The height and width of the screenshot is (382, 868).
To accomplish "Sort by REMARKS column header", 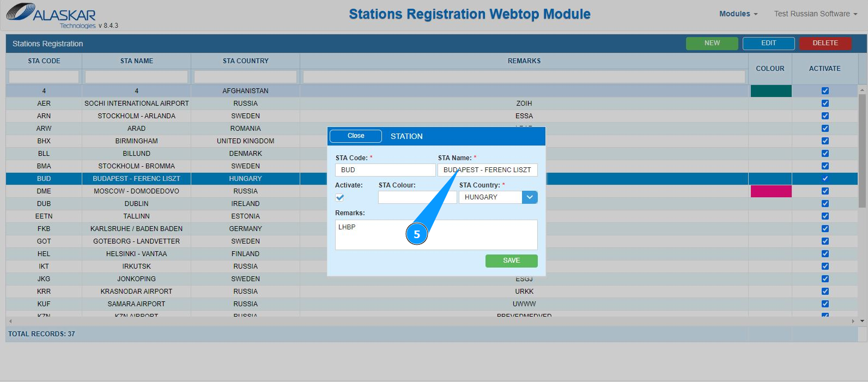I will [x=524, y=61].
